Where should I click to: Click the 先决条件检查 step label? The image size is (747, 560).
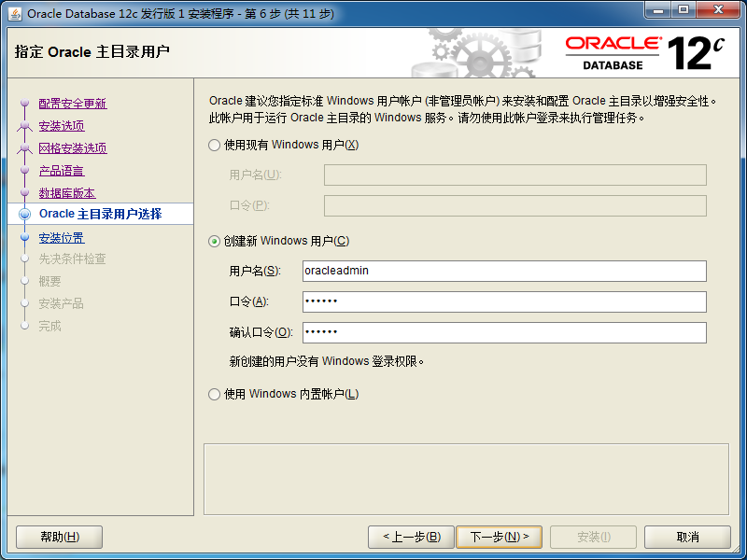(x=73, y=259)
